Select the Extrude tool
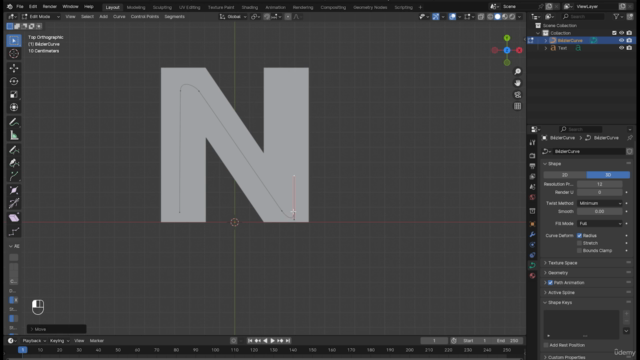 point(14,176)
